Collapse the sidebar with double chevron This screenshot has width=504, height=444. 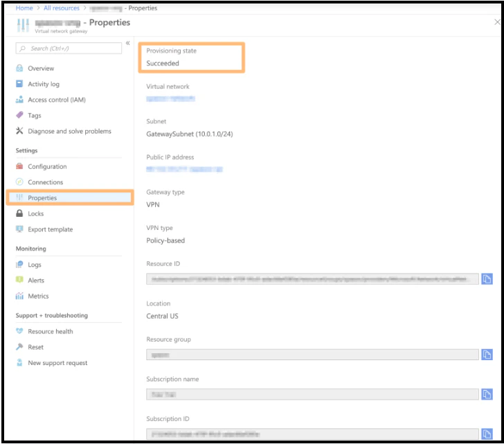pos(127,43)
